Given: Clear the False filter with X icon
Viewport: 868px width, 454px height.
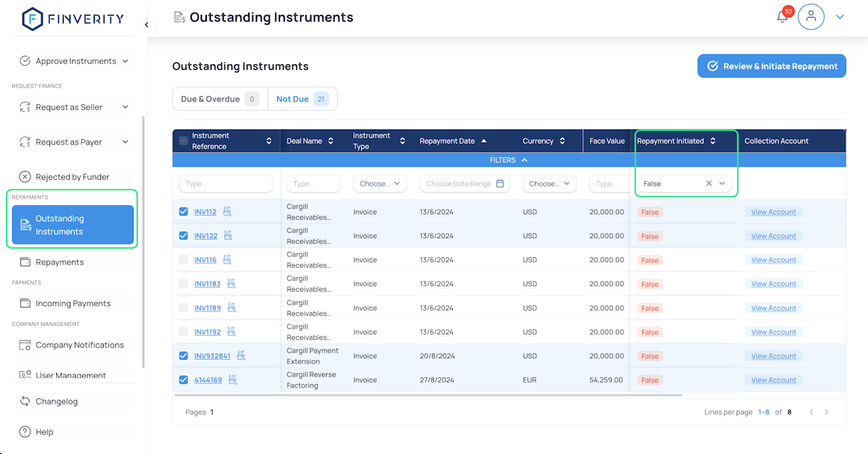Looking at the screenshot, I should (709, 183).
